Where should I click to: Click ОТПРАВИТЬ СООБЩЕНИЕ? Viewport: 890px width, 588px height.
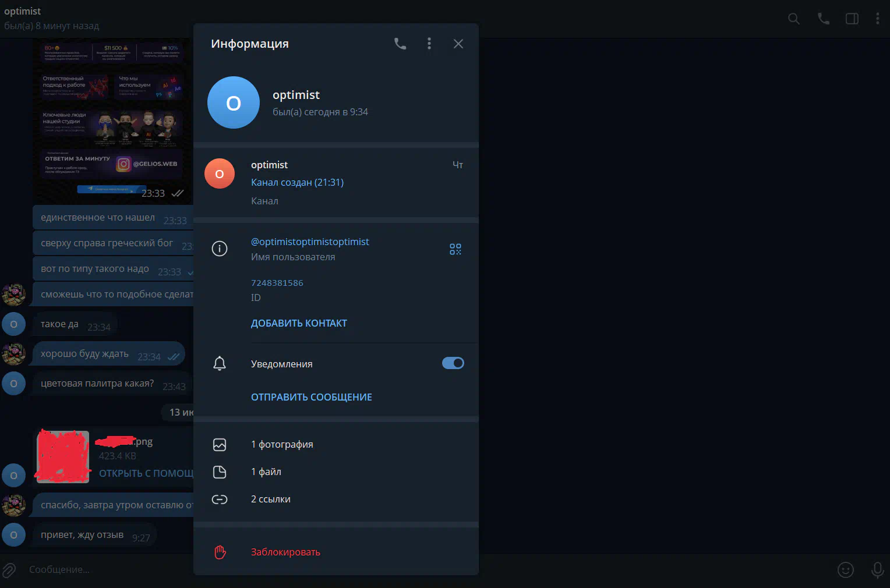click(x=312, y=397)
